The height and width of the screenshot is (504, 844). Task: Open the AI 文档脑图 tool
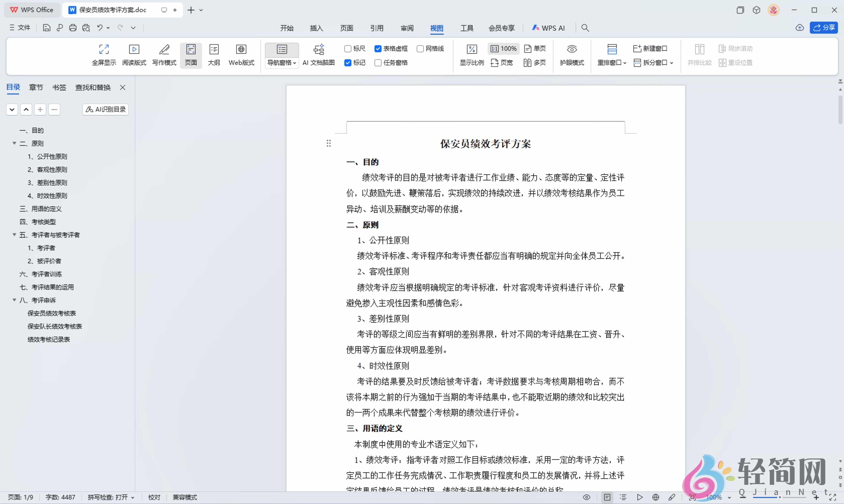319,54
